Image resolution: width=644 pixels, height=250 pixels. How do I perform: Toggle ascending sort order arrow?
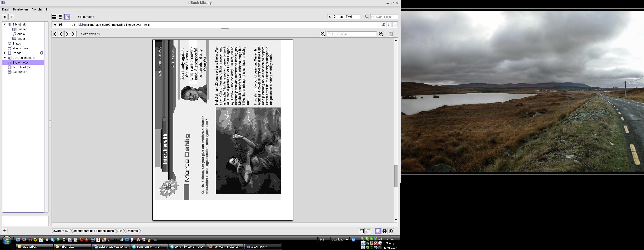329,17
